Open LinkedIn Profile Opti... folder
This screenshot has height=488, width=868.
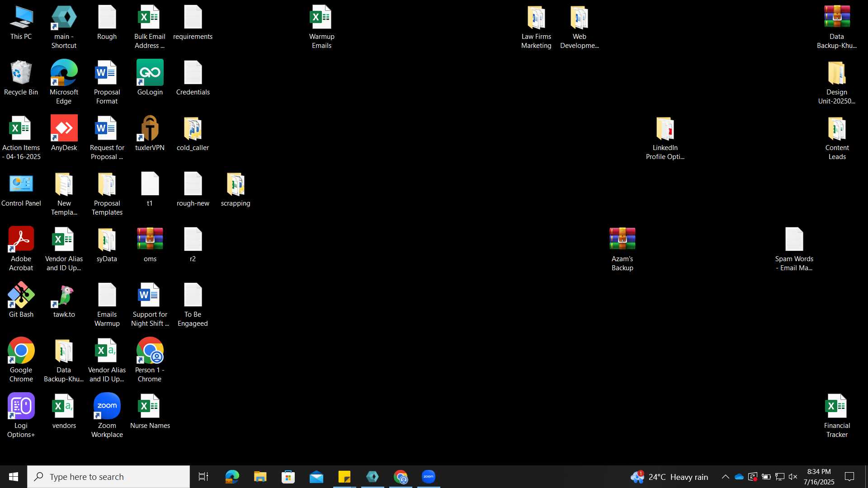coord(665,138)
